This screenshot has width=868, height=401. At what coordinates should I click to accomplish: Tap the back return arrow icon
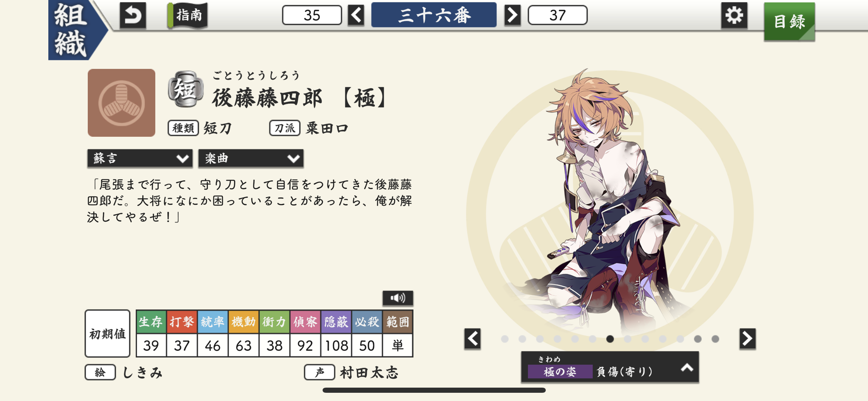click(133, 15)
